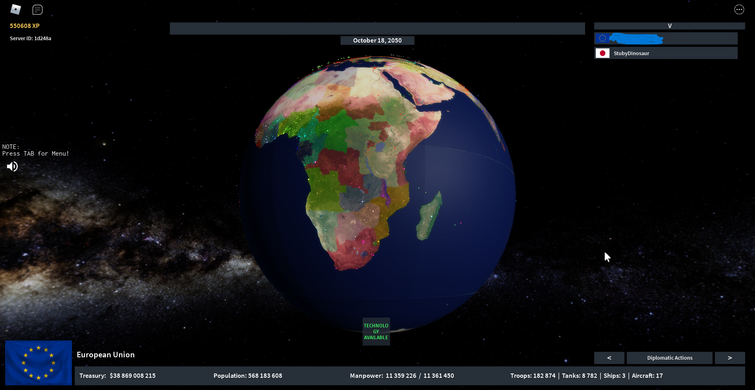
Task: Open Technology Available notification
Action: coord(376,332)
